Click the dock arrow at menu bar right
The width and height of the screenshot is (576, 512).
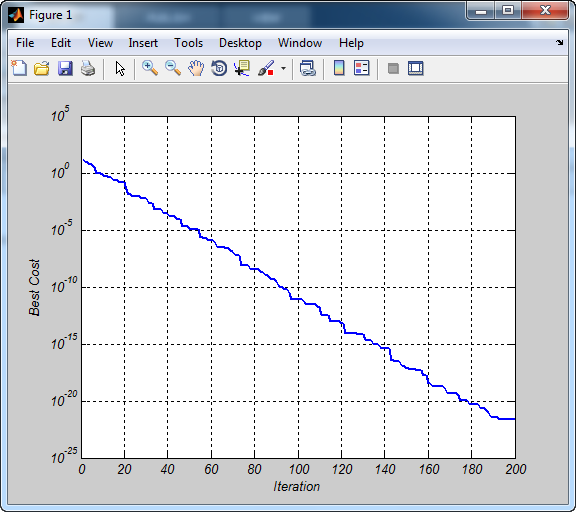point(559,43)
